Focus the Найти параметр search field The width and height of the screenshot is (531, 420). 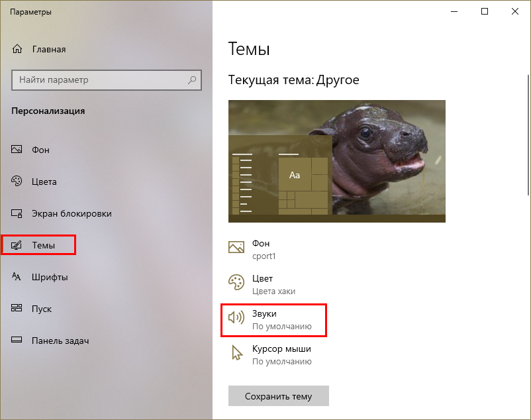click(x=99, y=80)
